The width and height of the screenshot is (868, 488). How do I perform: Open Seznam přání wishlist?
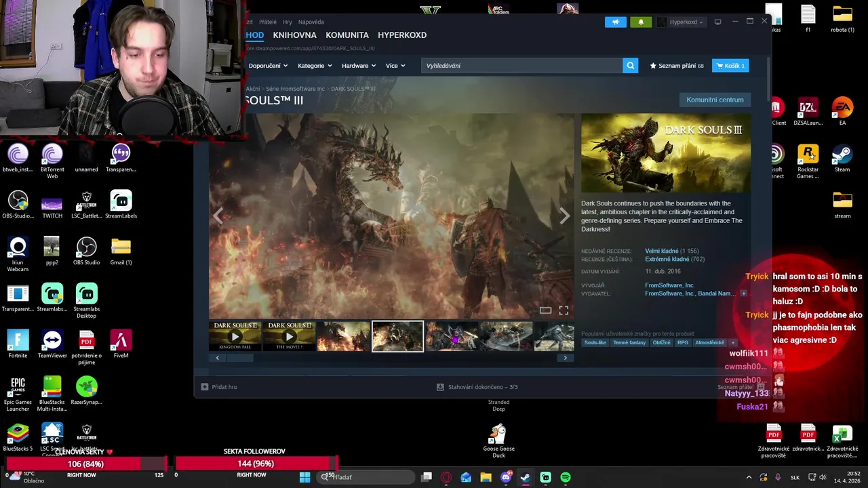click(677, 66)
